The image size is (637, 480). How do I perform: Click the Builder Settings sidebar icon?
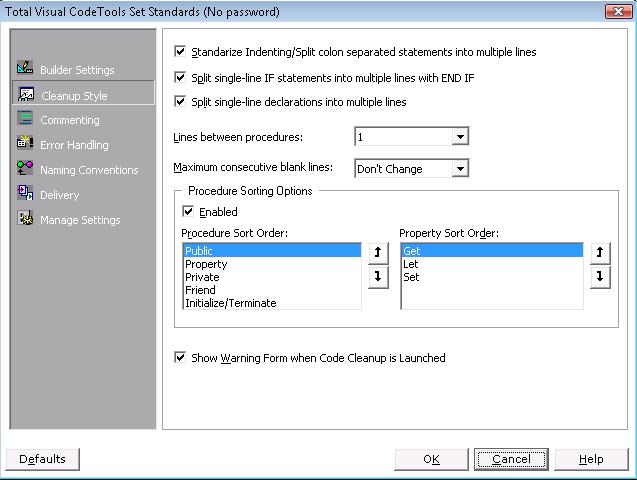tap(25, 67)
